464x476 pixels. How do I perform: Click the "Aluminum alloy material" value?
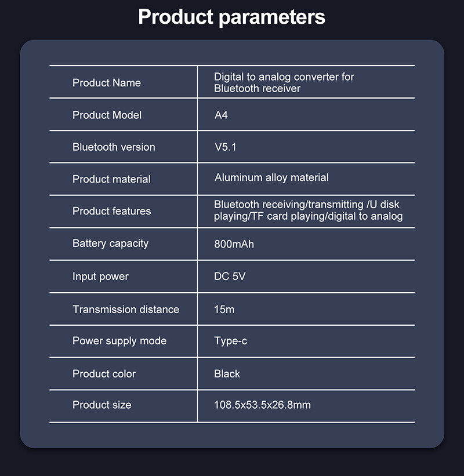click(x=271, y=178)
